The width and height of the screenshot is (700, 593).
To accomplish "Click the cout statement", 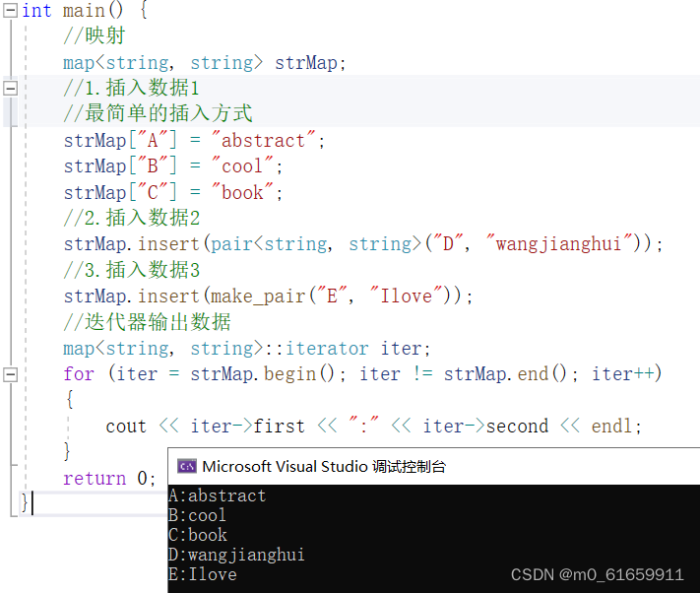I will click(x=373, y=426).
